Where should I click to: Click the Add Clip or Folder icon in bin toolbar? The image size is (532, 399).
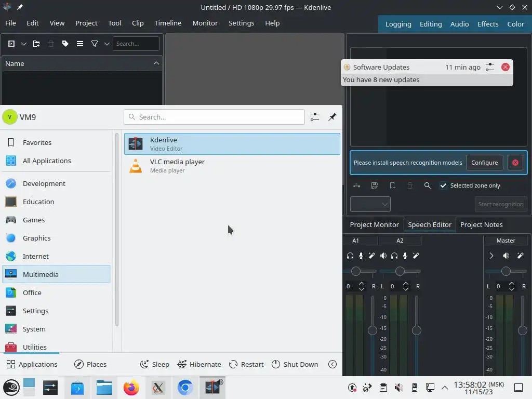(11, 44)
